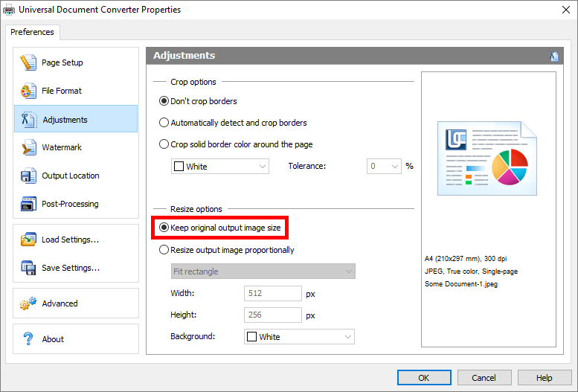
Task: Open Post-Processing window icon
Action: coord(28,205)
